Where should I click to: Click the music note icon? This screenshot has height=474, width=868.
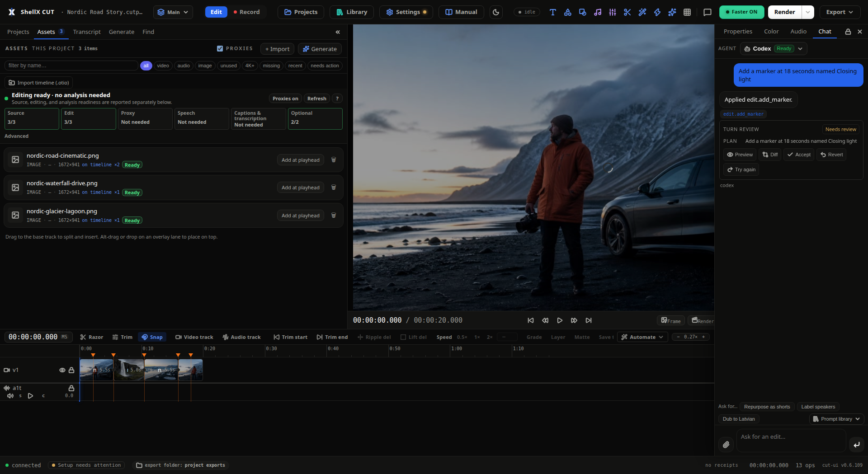pyautogui.click(x=598, y=12)
